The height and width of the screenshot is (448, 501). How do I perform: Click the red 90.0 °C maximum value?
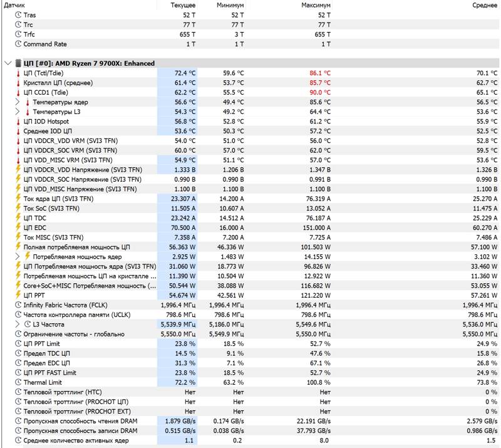pyautogui.click(x=320, y=92)
